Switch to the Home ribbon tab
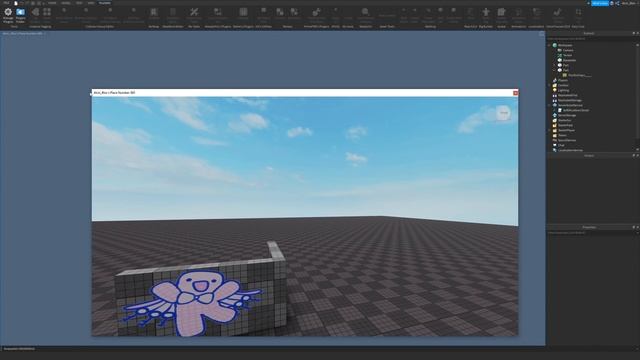Screen dimensions: 640x360 (52, 3)
